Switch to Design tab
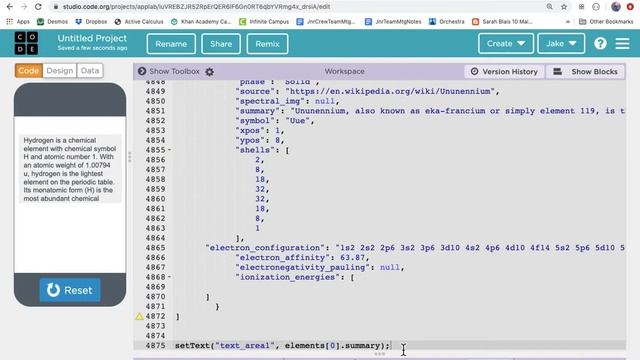 pyautogui.click(x=60, y=71)
